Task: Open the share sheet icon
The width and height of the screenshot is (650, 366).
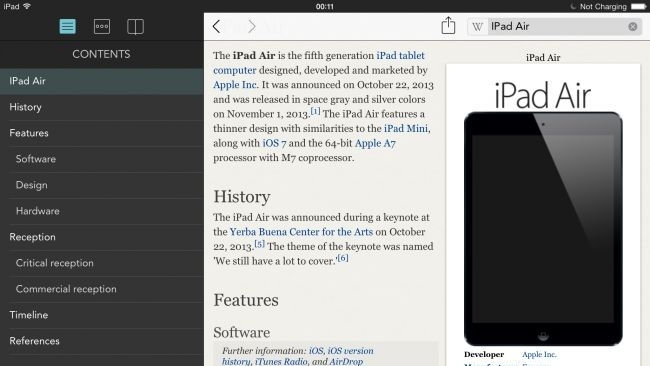Action: tap(448, 25)
